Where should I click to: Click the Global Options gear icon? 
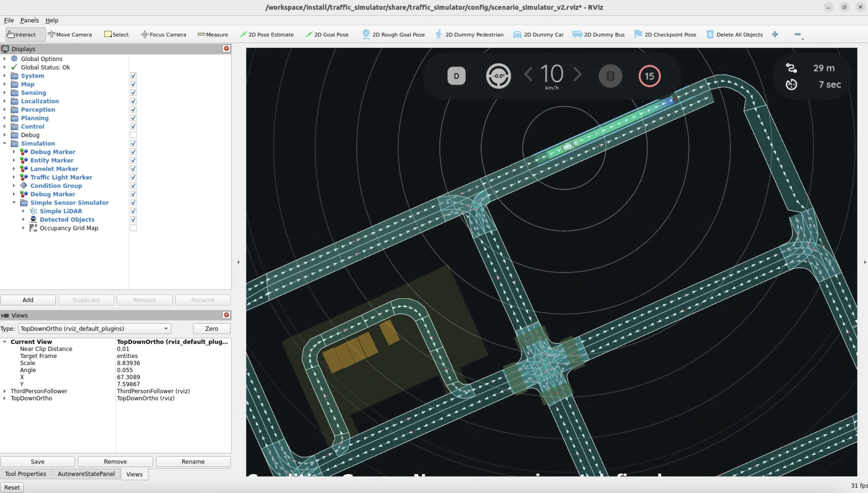pos(14,59)
